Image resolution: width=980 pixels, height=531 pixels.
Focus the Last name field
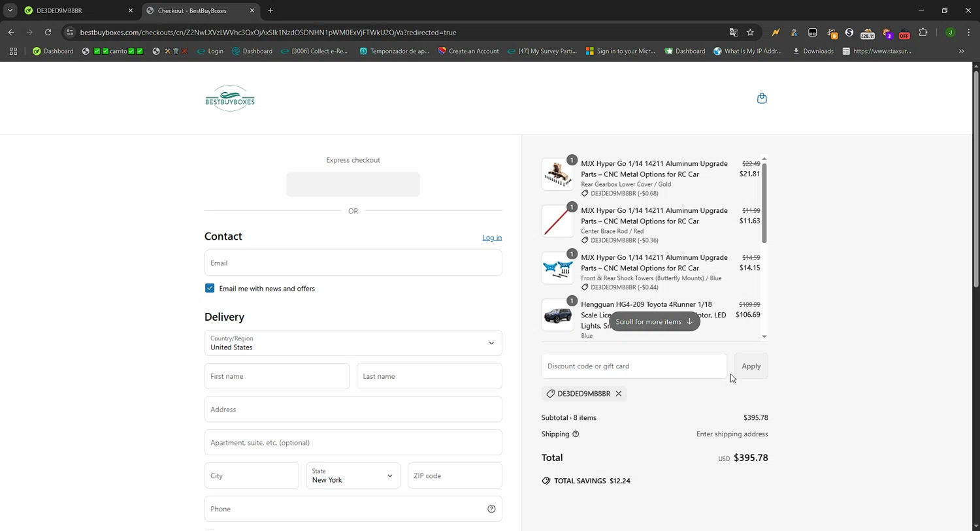click(x=429, y=376)
